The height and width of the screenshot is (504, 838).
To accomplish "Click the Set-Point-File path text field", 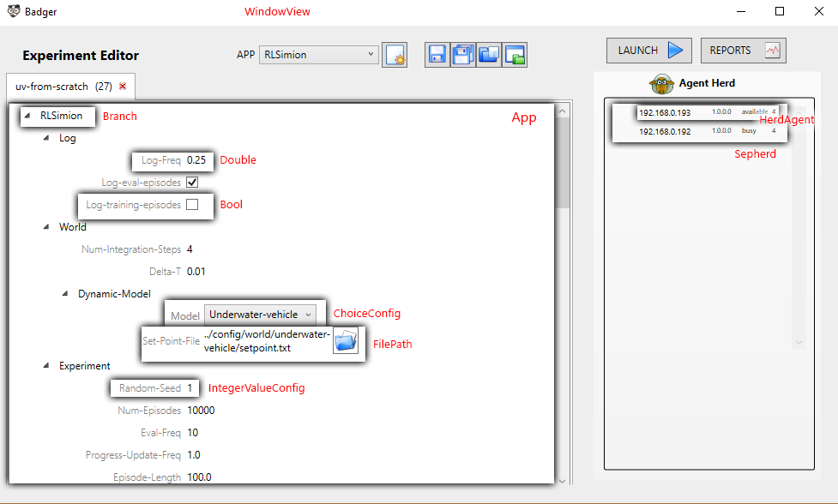I will 267,340.
